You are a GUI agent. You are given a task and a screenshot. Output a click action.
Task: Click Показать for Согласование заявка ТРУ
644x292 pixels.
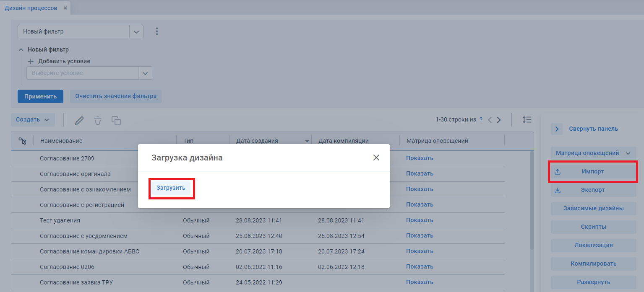pos(420,282)
